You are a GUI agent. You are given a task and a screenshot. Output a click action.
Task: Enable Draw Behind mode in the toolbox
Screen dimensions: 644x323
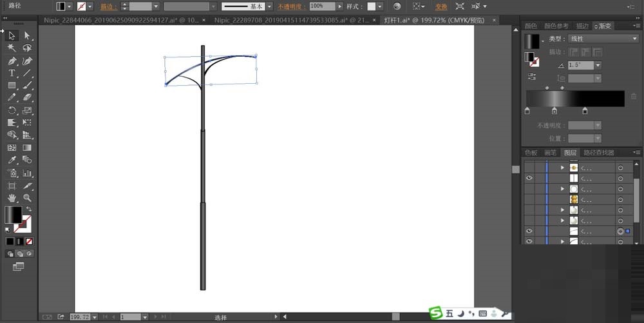20,254
